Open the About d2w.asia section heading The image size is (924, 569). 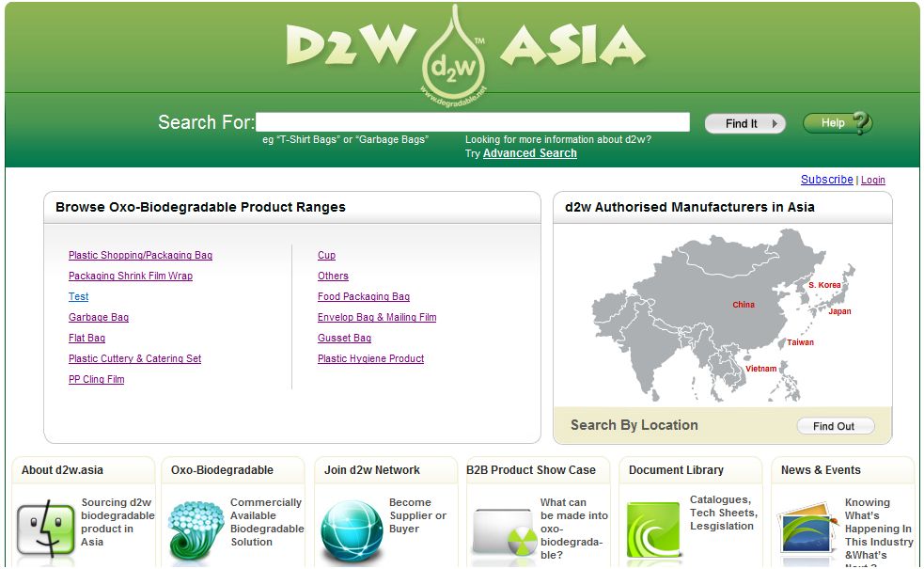62,470
